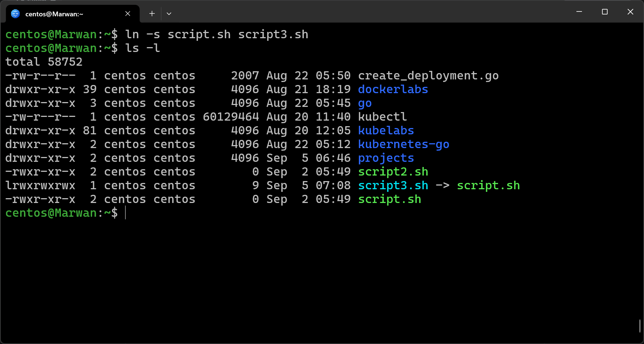Click the link count 81 for kubelabs
Viewport: 644px width, 344px height.
(90, 131)
